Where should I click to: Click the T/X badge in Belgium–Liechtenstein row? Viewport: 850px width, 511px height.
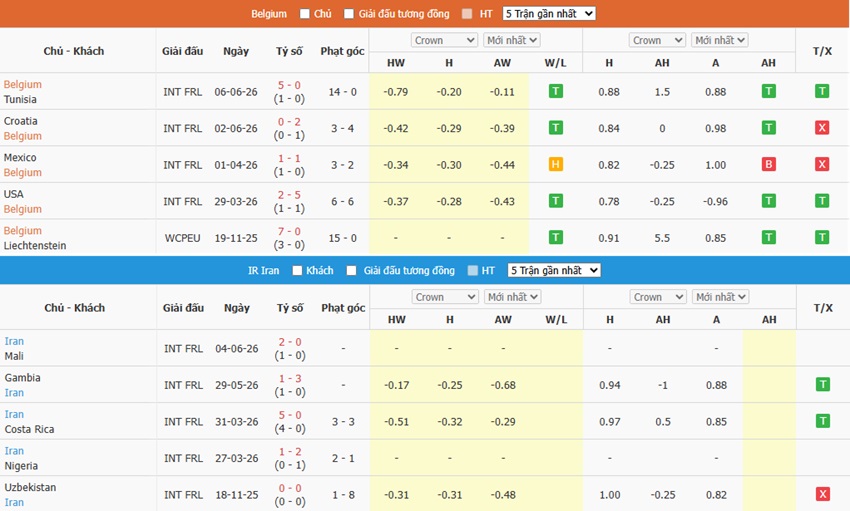point(822,237)
